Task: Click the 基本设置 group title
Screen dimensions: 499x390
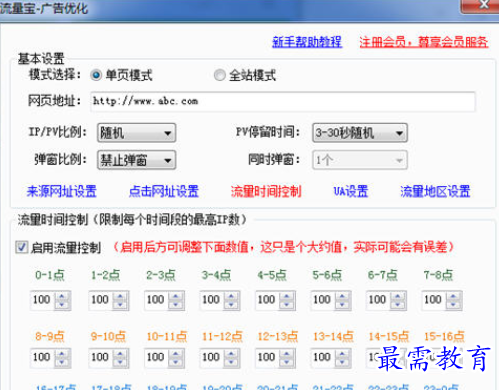Action: 41,59
